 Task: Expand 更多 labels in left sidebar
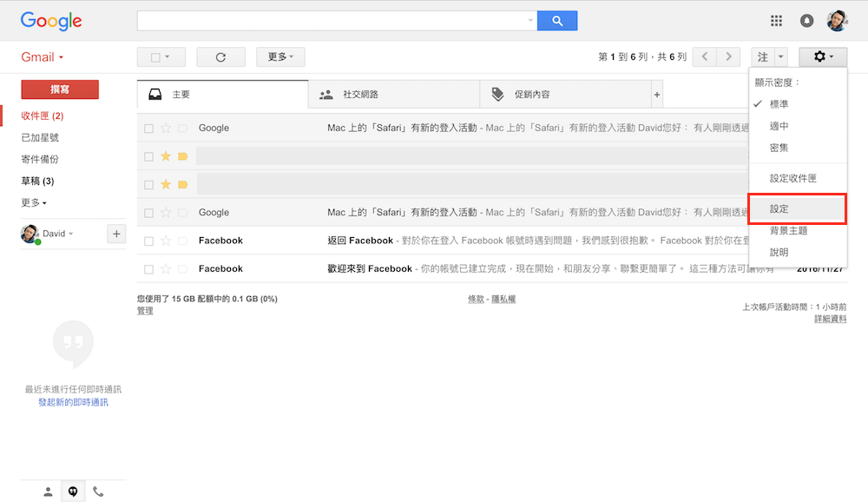(34, 202)
